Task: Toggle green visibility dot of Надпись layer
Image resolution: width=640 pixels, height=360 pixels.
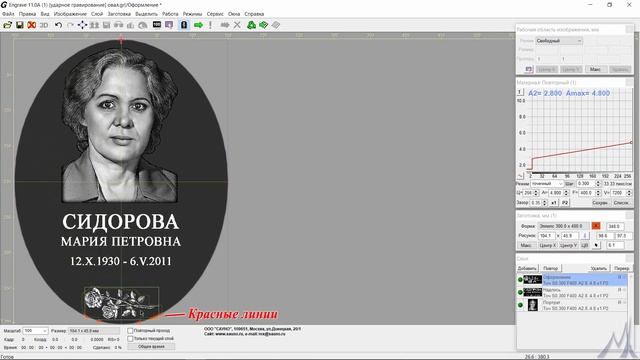Action: pyautogui.click(x=520, y=292)
